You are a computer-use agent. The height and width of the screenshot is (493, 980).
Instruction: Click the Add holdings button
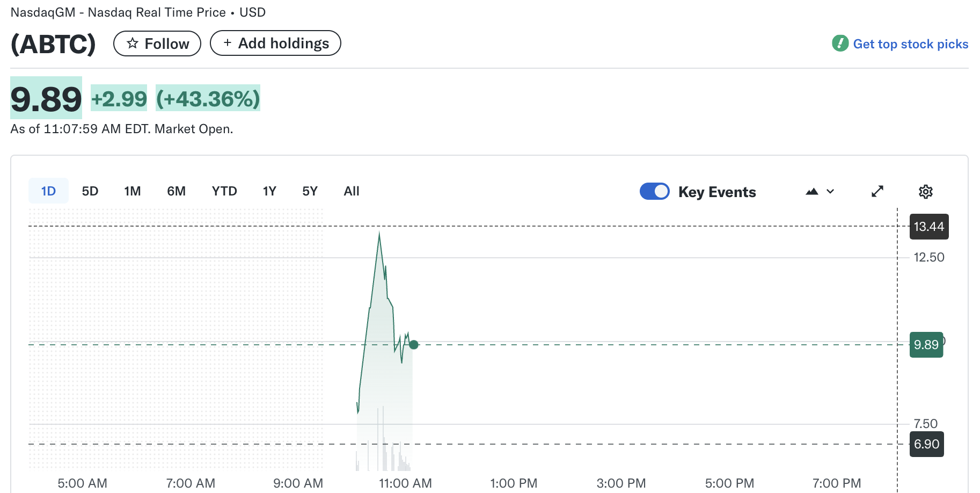pyautogui.click(x=275, y=43)
